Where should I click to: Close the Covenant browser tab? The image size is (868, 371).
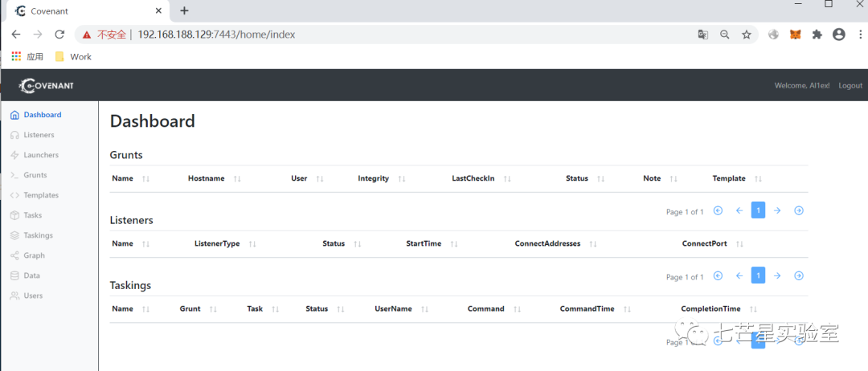click(159, 10)
